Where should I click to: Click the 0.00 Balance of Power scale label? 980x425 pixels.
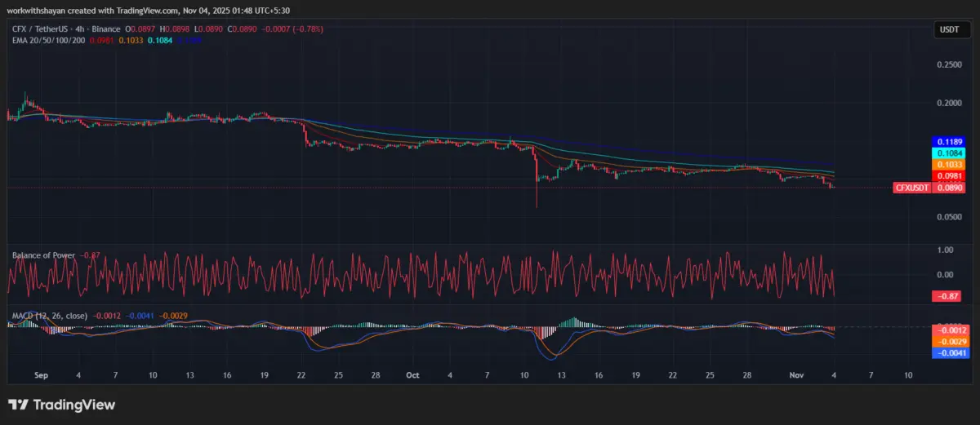[x=944, y=275]
